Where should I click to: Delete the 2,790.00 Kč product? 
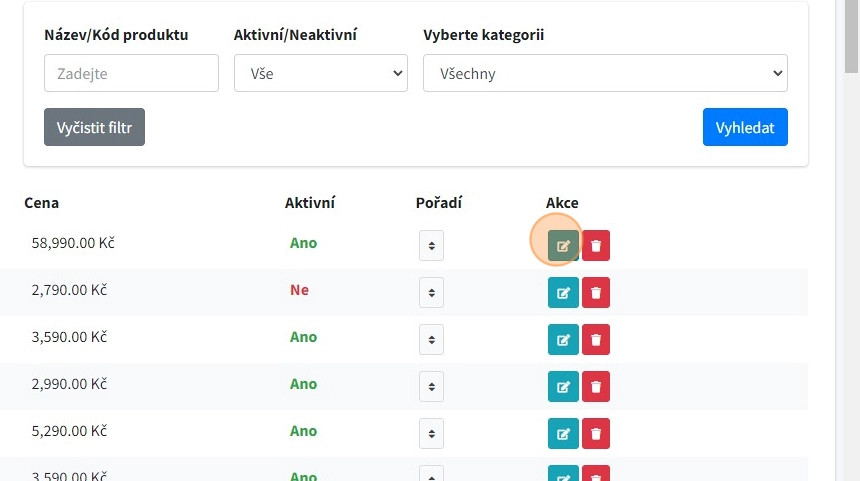(596, 292)
